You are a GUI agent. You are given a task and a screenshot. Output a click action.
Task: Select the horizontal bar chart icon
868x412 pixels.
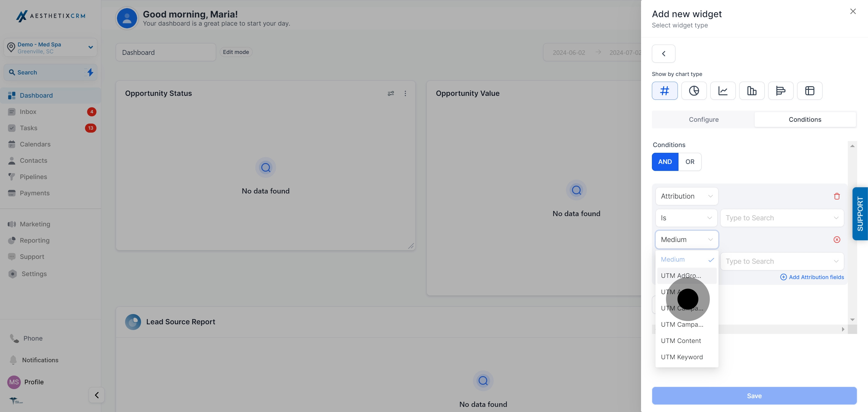780,91
